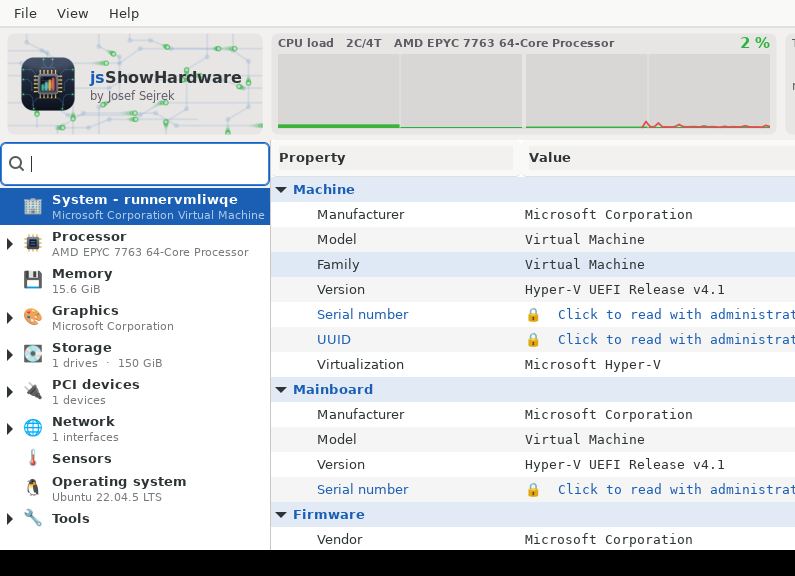
Task: Click the Processor chip icon
Action: point(33,243)
